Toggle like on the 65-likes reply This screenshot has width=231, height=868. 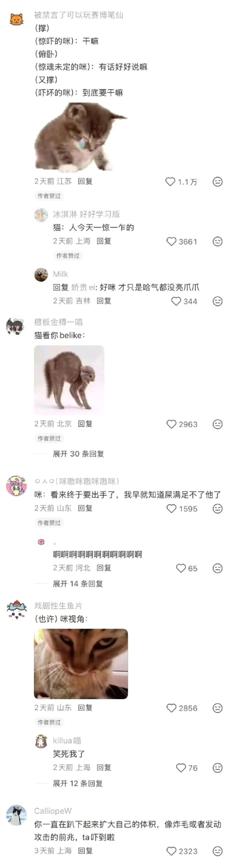tap(181, 568)
